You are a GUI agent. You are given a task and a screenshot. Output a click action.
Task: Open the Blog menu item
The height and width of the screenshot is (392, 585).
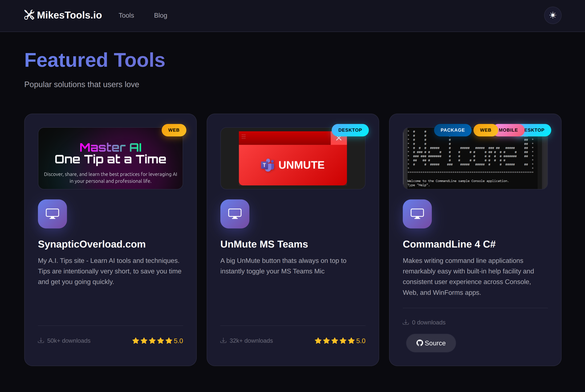pyautogui.click(x=161, y=15)
